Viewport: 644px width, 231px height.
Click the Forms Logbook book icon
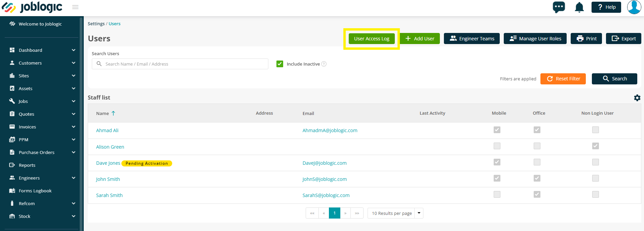(12, 191)
